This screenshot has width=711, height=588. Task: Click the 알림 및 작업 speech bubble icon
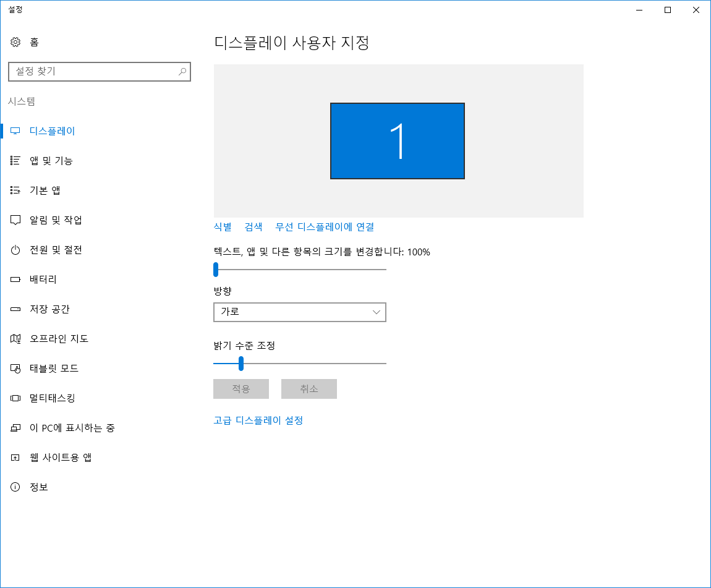15,220
